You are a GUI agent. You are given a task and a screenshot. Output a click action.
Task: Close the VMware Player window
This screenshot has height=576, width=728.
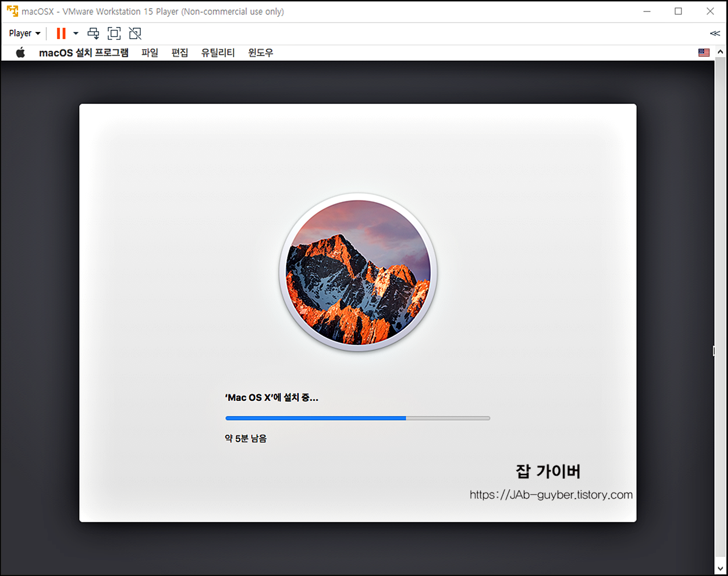710,11
